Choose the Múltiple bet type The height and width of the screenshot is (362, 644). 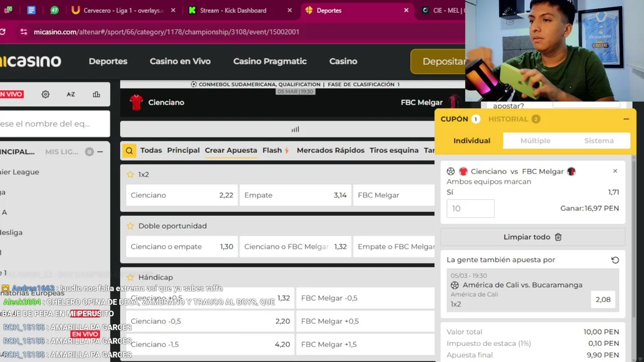[x=535, y=141]
